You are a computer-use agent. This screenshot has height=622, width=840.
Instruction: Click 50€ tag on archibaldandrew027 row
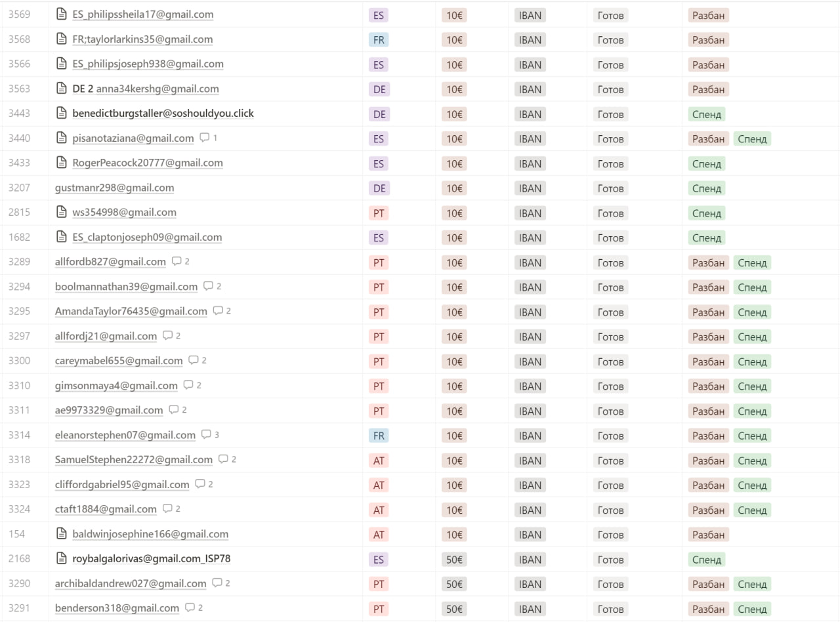(454, 585)
